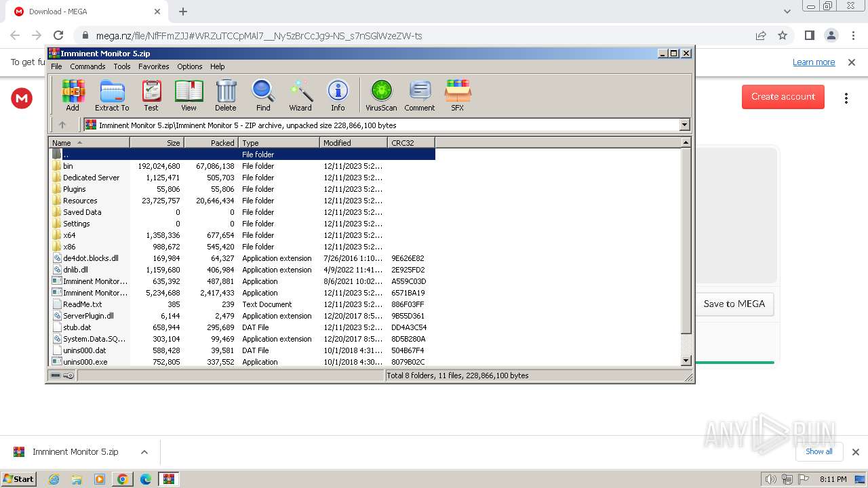868x488 pixels.
Task: Expand Chrome tab search chevron
Action: (787, 12)
